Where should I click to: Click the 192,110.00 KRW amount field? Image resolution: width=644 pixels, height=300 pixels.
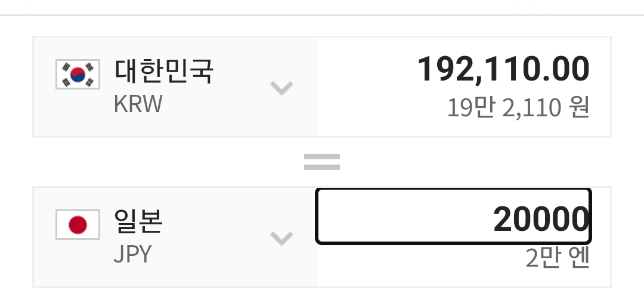(503, 69)
